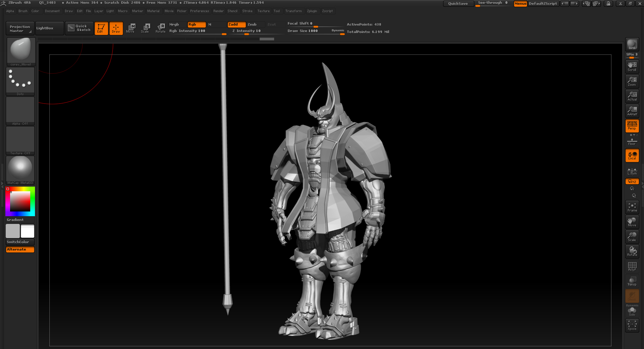Viewport: 644px width, 349px height.
Task: Toggle L.Sym local symmetry
Action: pyautogui.click(x=632, y=171)
